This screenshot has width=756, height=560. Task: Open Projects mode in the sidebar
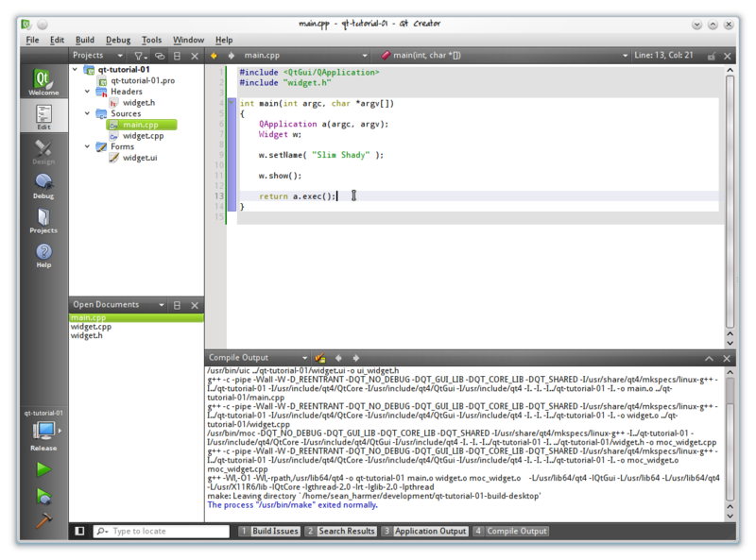pyautogui.click(x=43, y=219)
